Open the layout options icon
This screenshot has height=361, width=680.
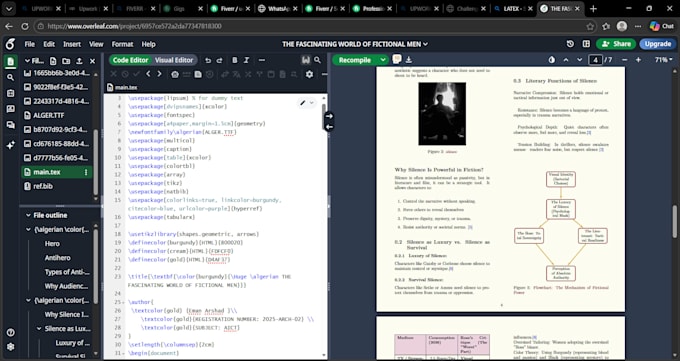(586, 44)
